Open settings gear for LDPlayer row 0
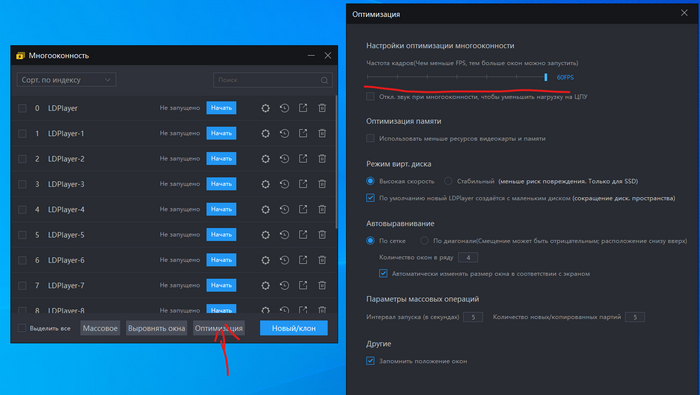This screenshot has width=700, height=395. point(265,108)
